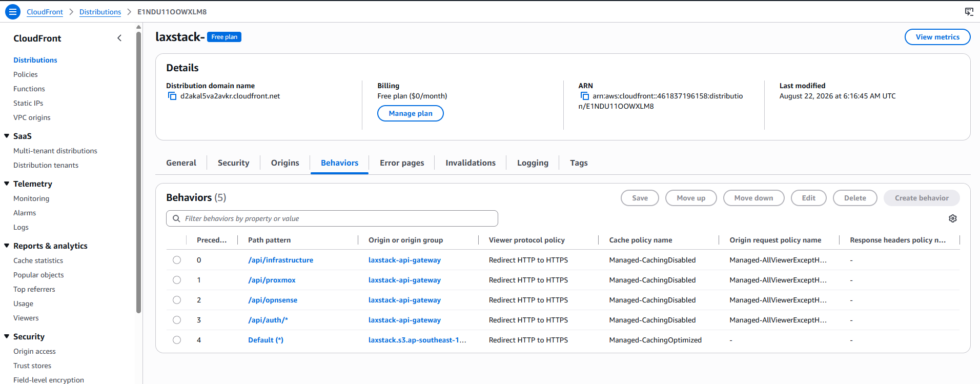
Task: Go to the Invalidations tab
Action: (x=471, y=163)
